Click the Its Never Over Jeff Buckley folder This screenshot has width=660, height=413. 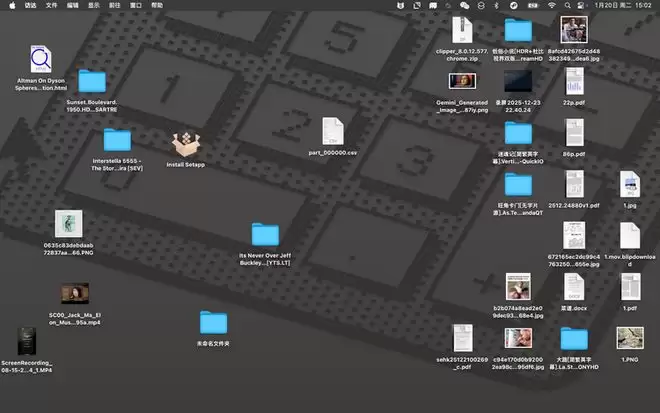point(265,235)
